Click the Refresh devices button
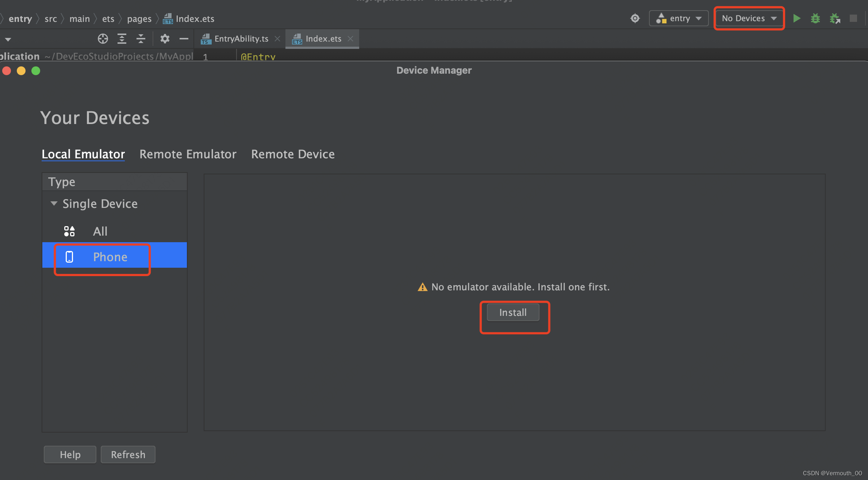The width and height of the screenshot is (868, 480). [128, 455]
